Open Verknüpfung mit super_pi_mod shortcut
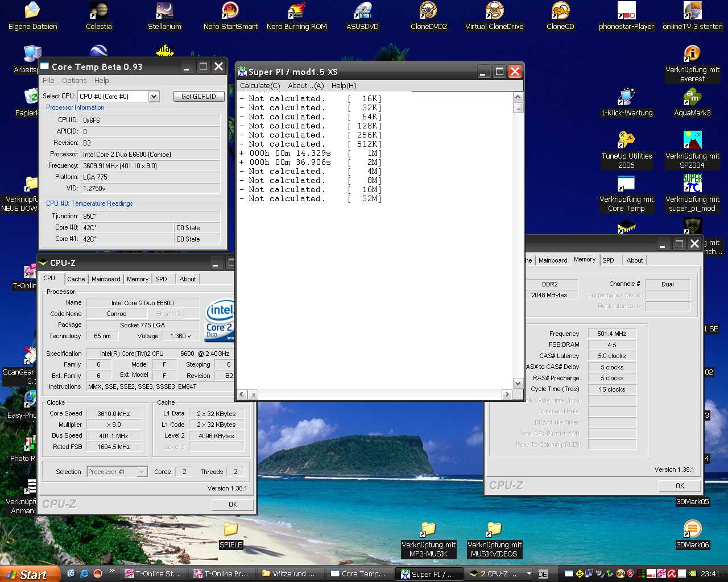This screenshot has height=582, width=728. click(692, 193)
